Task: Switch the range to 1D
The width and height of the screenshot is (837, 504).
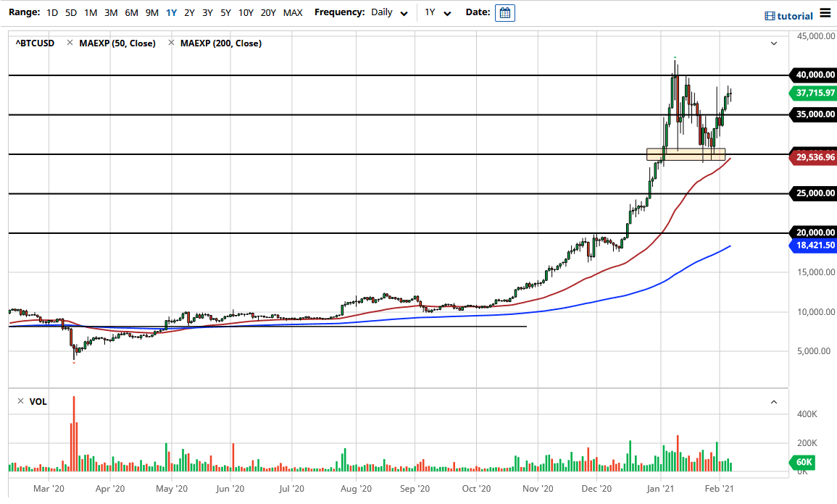Action: pyautogui.click(x=52, y=12)
